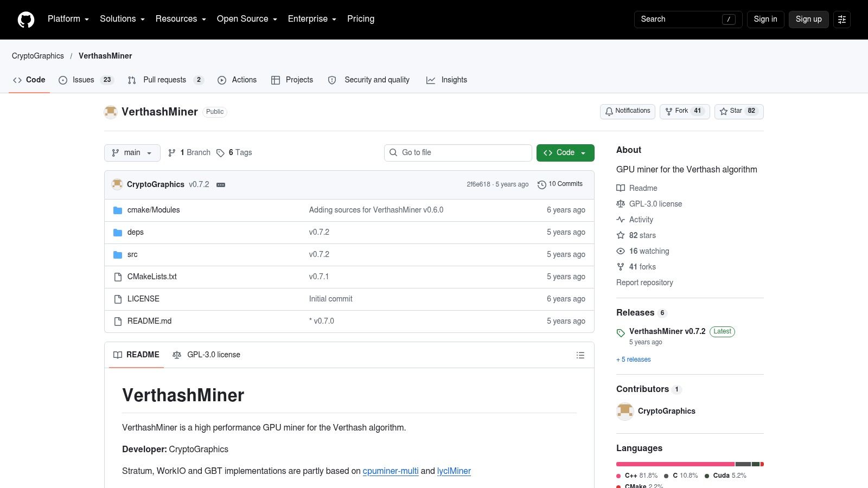
Task: Click the Sign in button
Action: [x=765, y=20]
